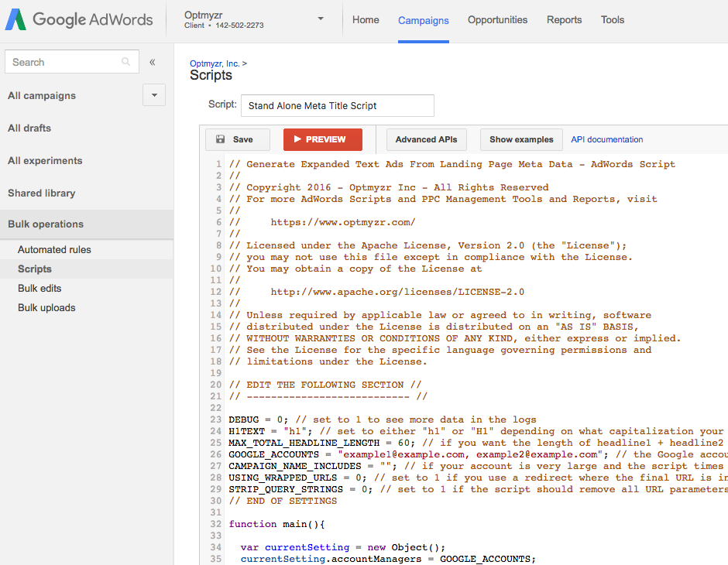
Task: Open Automated rules item
Action: (54, 249)
